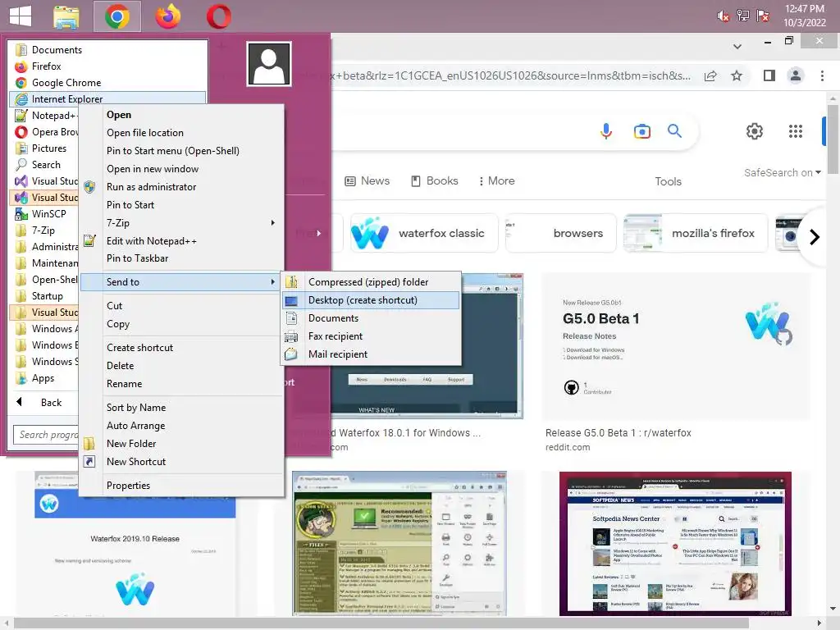Image resolution: width=840 pixels, height=630 pixels.
Task: Click the user account picture
Action: pyautogui.click(x=269, y=64)
